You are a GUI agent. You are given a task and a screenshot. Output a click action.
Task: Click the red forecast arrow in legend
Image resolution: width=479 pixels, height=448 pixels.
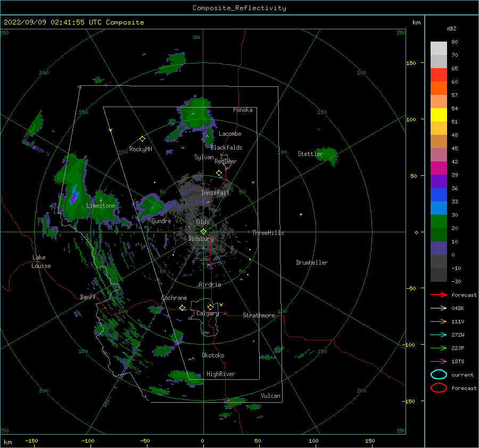(439, 295)
